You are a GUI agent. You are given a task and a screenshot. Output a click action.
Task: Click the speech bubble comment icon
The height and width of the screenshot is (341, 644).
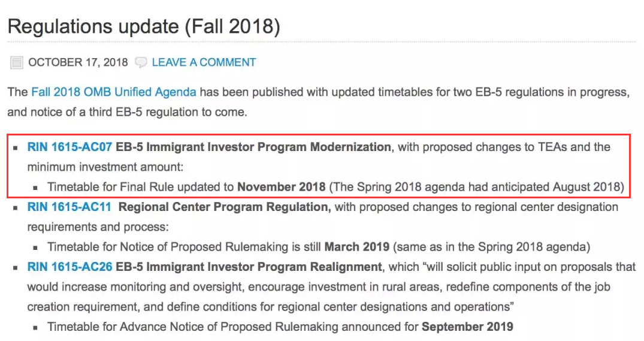tap(141, 62)
